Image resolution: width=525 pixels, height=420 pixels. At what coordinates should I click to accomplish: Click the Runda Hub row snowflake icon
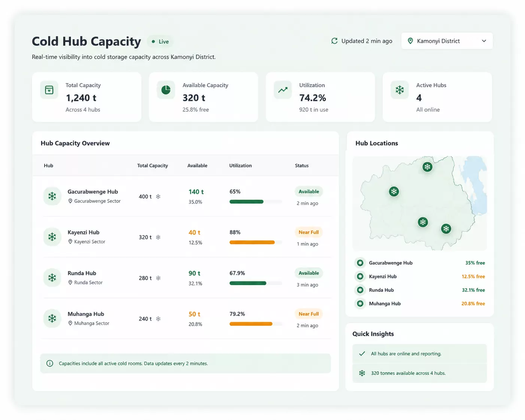tap(52, 278)
